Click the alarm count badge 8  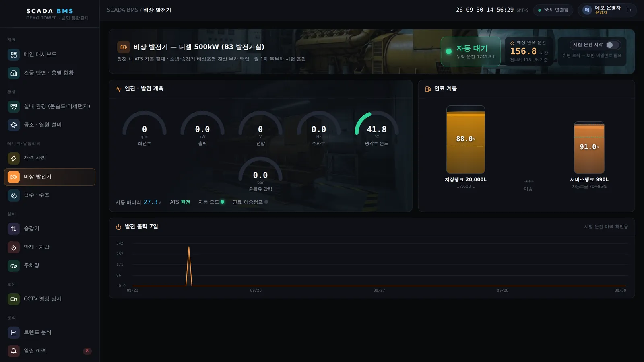[x=87, y=351]
